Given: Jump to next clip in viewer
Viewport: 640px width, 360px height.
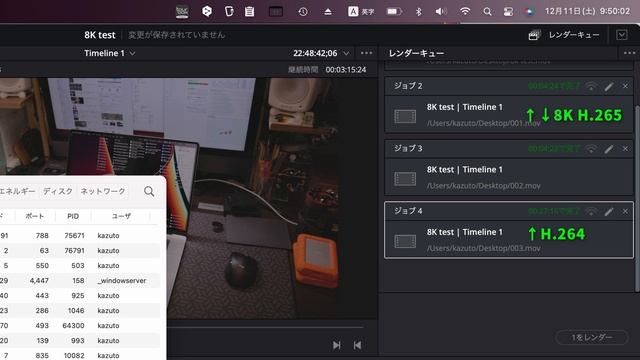Looking at the screenshot, I should [x=336, y=345].
